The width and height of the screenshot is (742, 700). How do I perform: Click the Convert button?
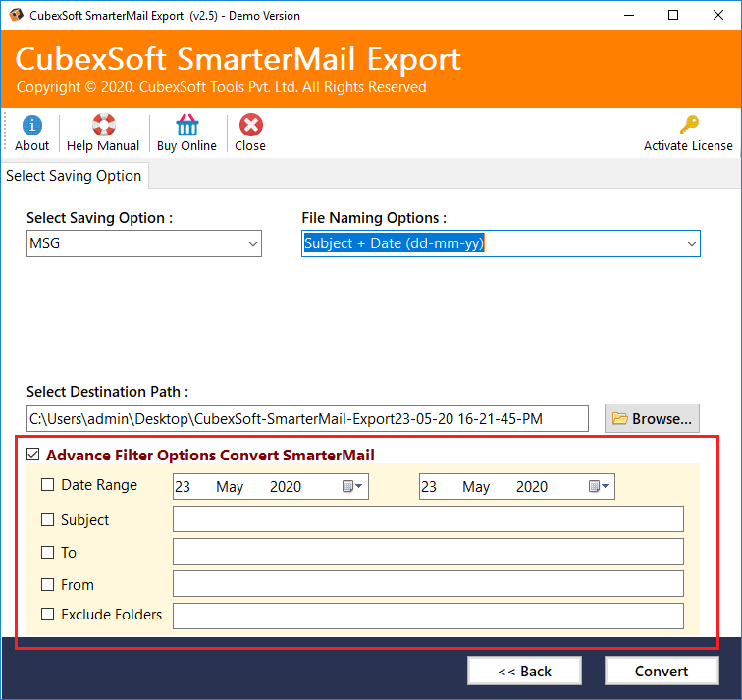click(x=662, y=671)
